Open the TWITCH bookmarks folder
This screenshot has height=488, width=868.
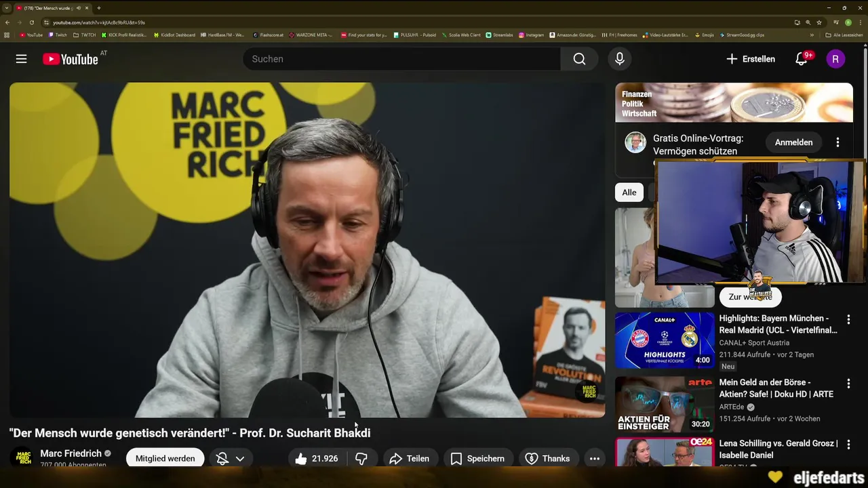coord(85,35)
